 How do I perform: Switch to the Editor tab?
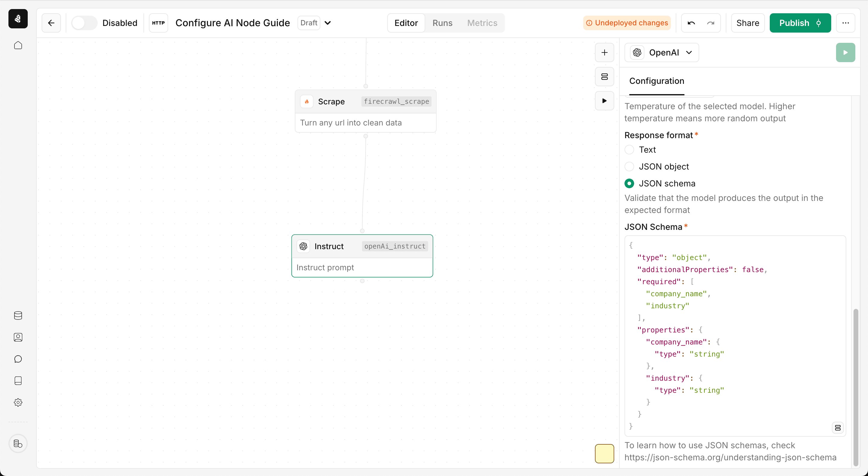pos(406,23)
